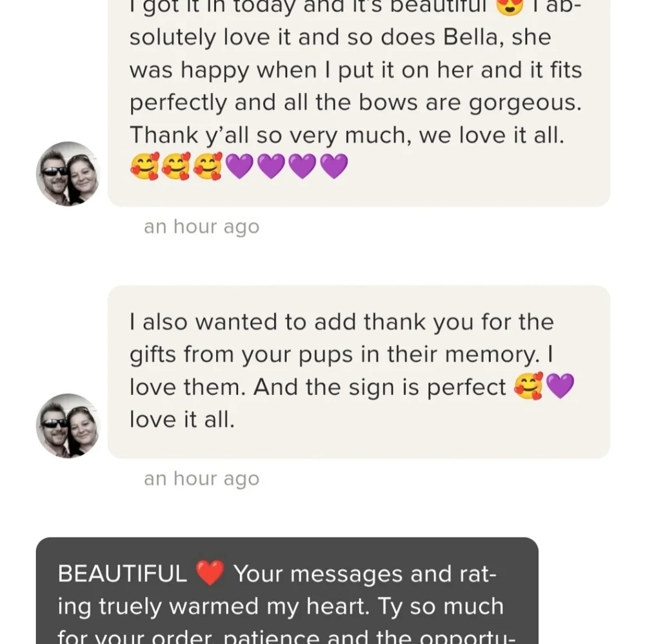This screenshot has height=644, width=645.
Task: Click the "an hour ago" timestamp under first message
Action: pos(201,226)
